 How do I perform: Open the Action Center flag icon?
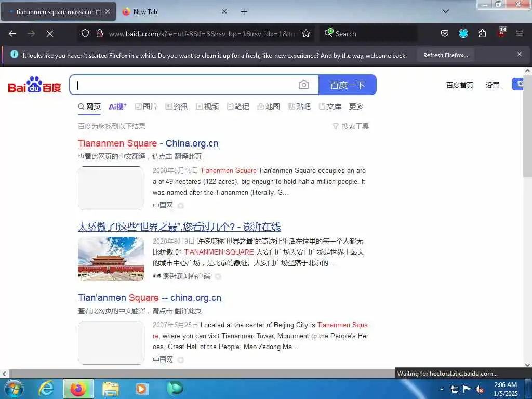[467, 389]
